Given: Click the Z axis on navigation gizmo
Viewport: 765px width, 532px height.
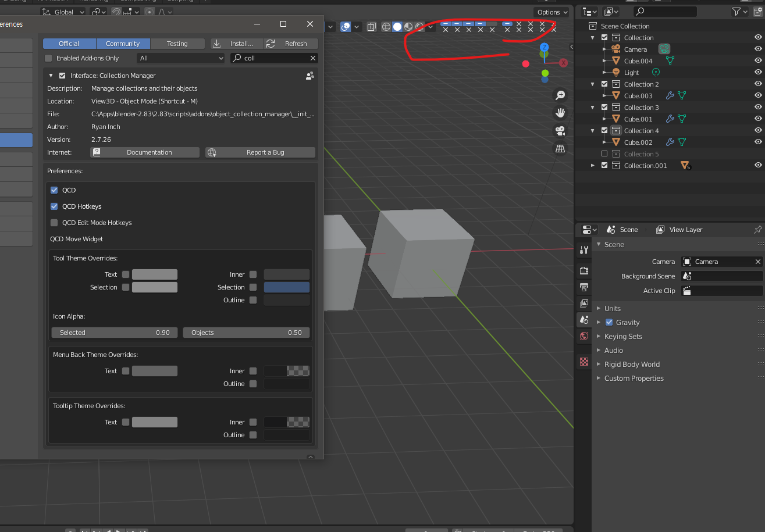Looking at the screenshot, I should 544,47.
